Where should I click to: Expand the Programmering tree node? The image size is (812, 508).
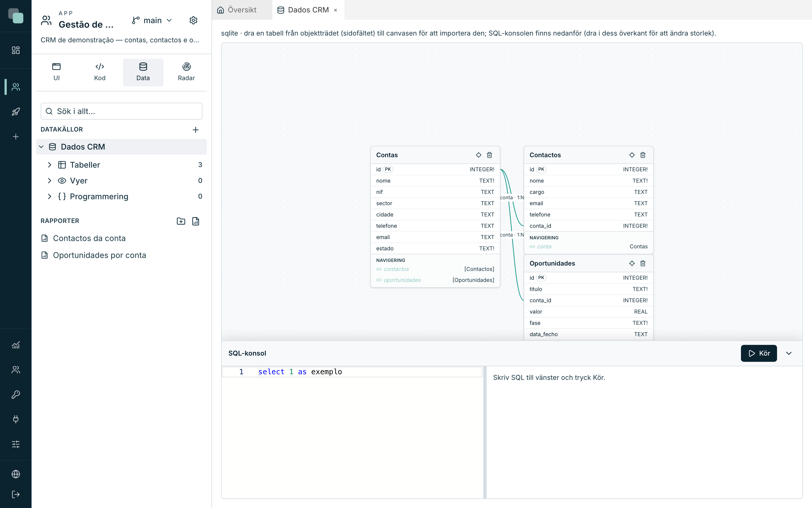(x=50, y=196)
